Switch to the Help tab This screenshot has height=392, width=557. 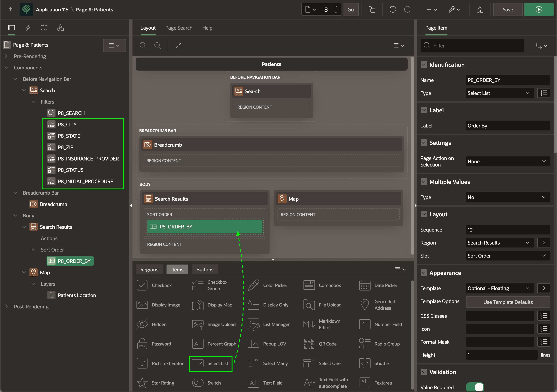point(207,28)
